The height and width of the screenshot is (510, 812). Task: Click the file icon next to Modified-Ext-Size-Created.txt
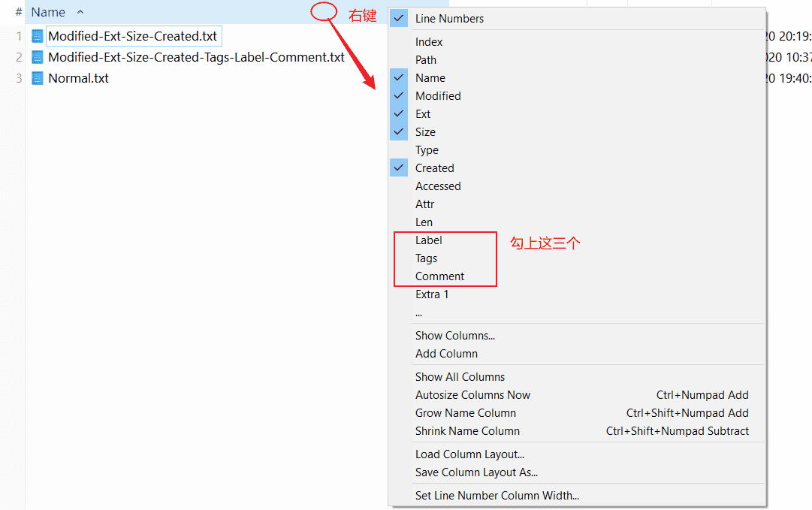click(37, 35)
